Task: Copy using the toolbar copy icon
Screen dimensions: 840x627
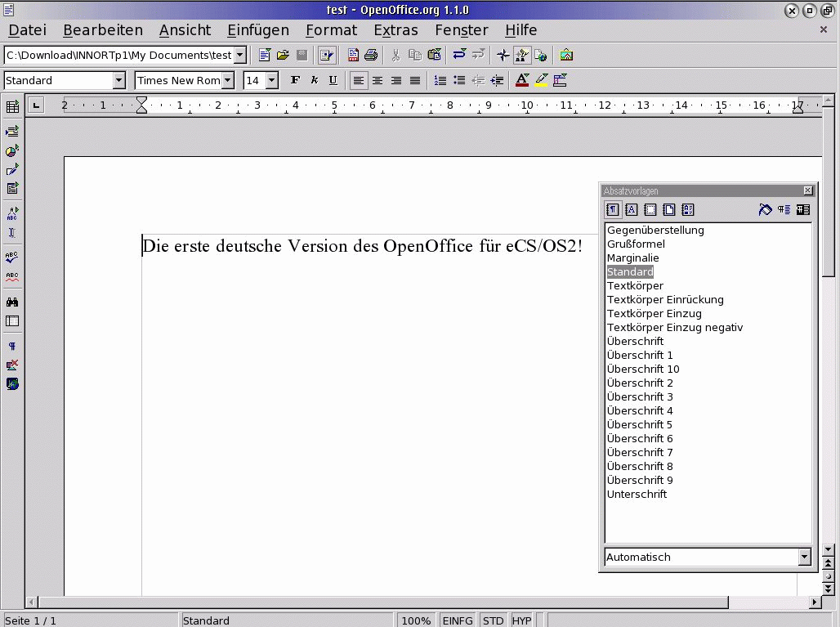Action: point(414,55)
